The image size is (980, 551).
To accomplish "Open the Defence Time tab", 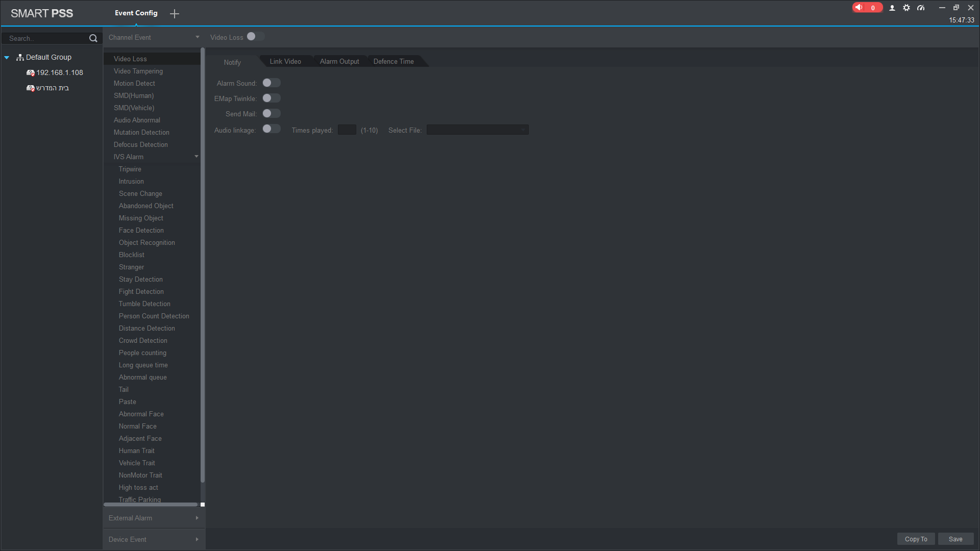I will 394,62.
